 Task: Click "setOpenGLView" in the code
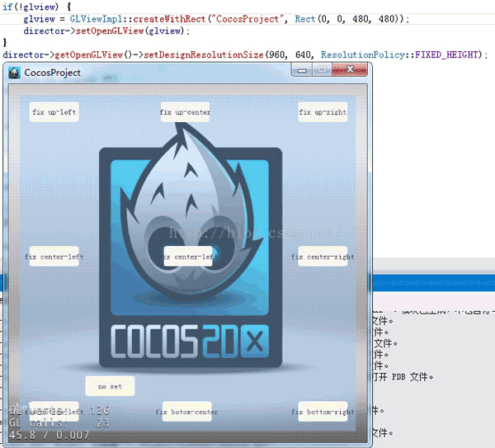tap(110, 31)
